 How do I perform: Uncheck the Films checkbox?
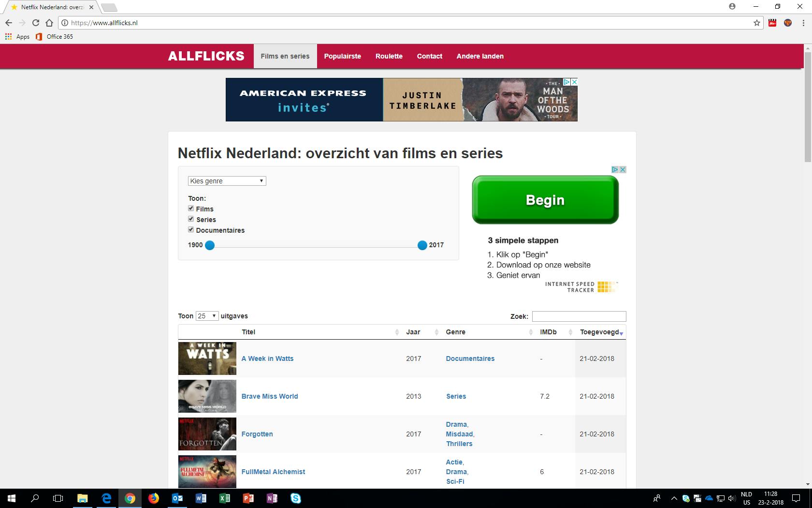[x=191, y=209]
